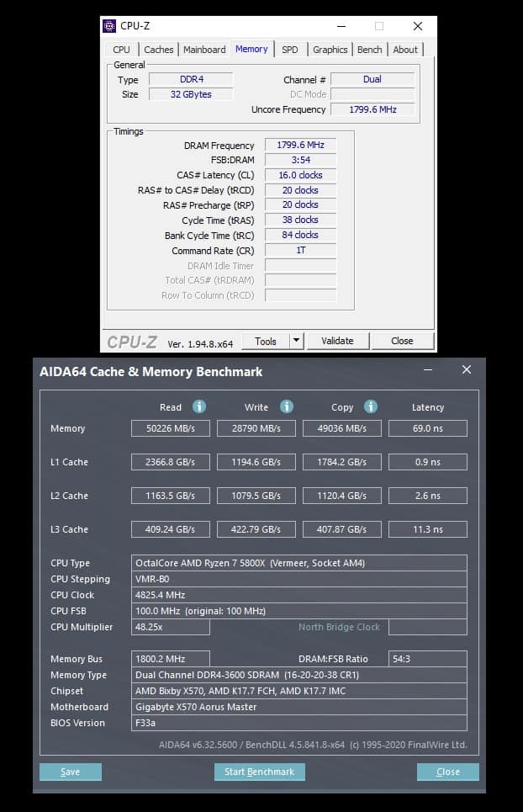Minimize the AIDA64 benchmark window
The width and height of the screenshot is (523, 812).
click(x=428, y=369)
